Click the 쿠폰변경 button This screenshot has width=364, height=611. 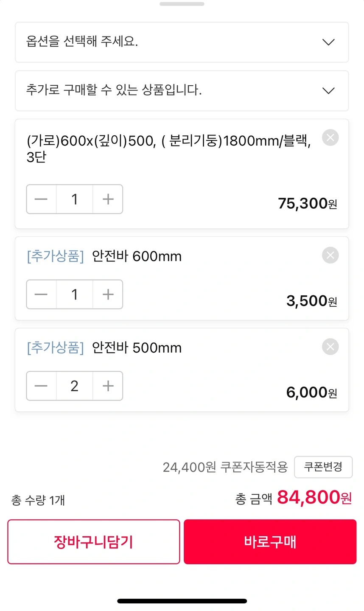click(x=323, y=467)
